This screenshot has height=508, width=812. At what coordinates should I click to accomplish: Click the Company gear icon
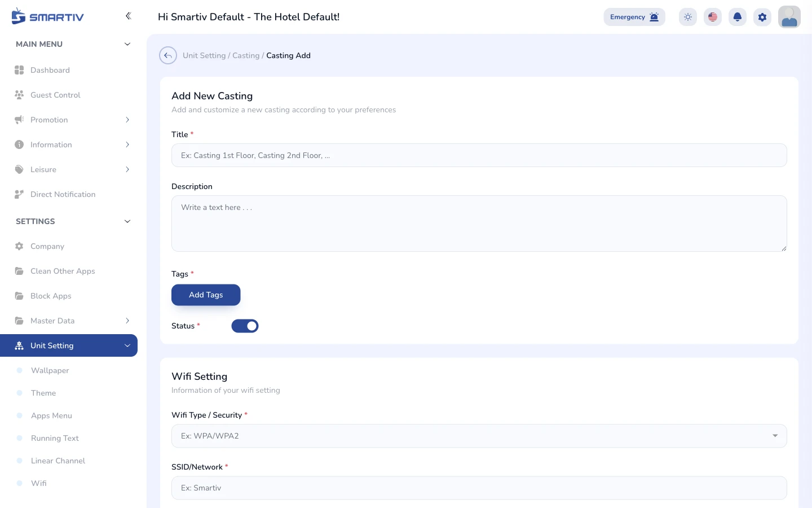click(19, 246)
